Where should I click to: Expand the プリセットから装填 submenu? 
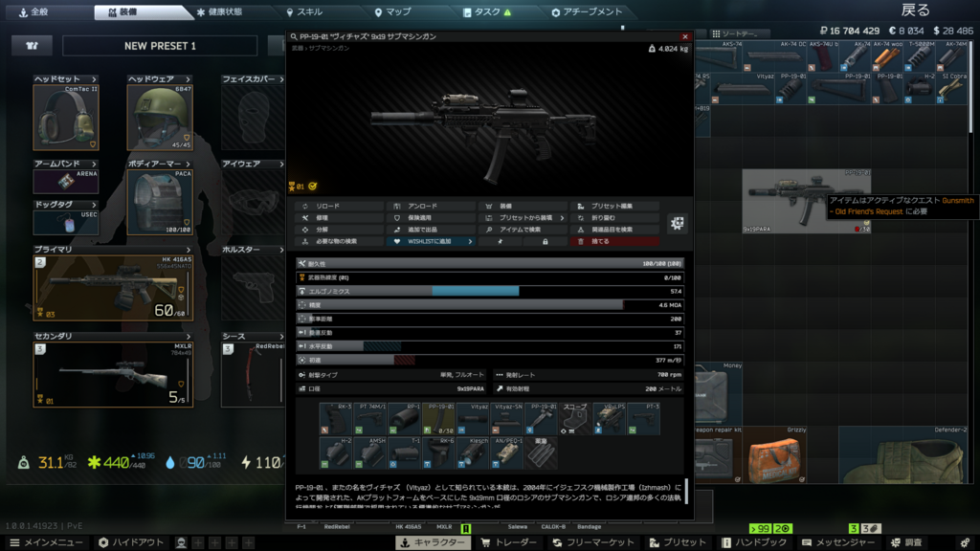point(524,218)
